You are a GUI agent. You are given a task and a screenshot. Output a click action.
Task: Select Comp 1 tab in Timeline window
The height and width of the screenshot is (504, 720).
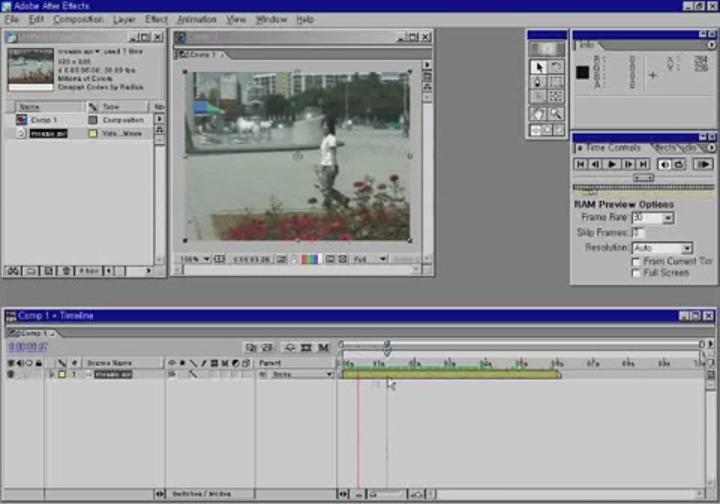pos(31,333)
